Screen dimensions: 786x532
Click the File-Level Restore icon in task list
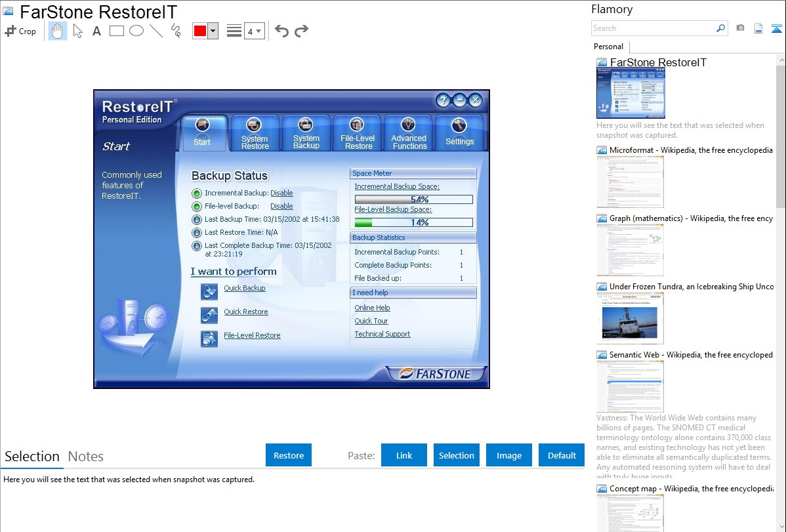point(209,338)
